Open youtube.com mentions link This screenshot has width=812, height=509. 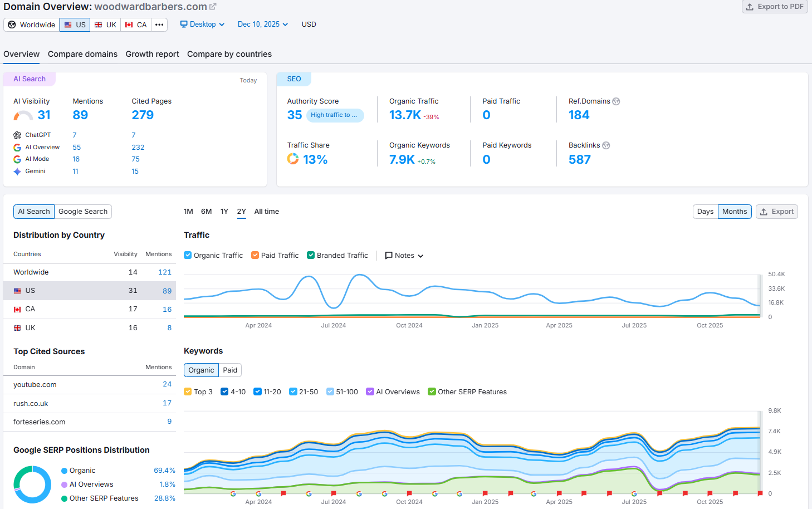pyautogui.click(x=167, y=384)
